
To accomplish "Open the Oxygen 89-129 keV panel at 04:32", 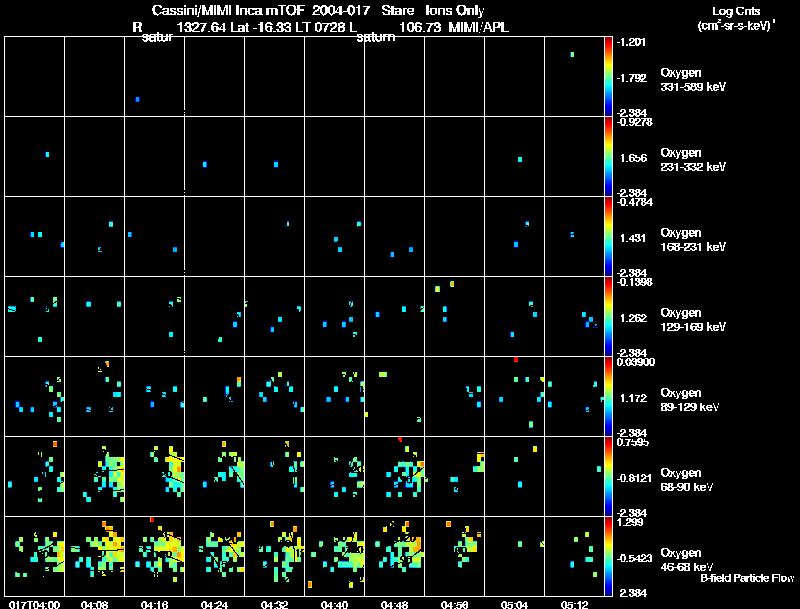I will (274, 397).
